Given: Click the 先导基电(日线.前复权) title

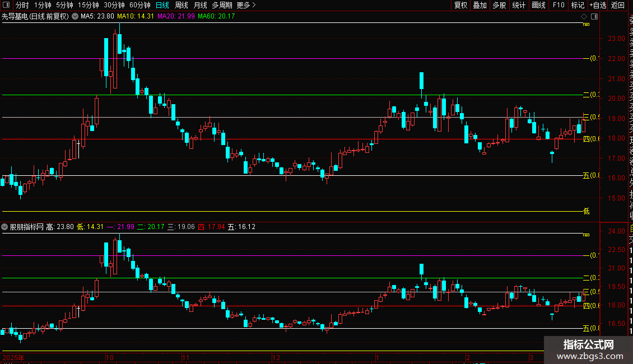Looking at the screenshot, I should (35, 17).
